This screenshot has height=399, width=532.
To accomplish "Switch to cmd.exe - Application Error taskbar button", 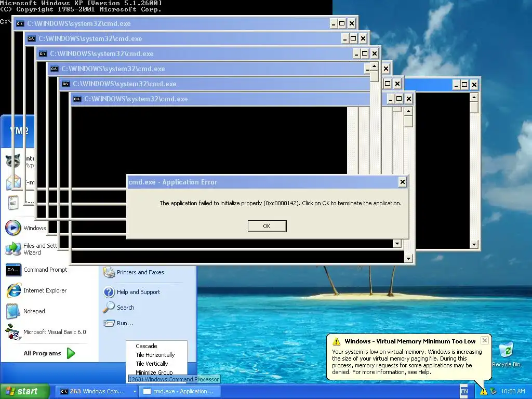I will click(x=180, y=391).
